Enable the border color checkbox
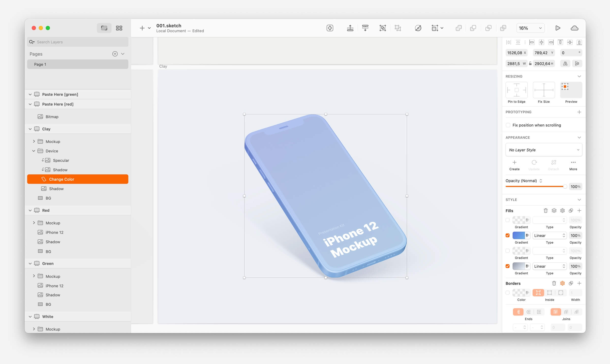This screenshot has width=610, height=364. coord(508,293)
